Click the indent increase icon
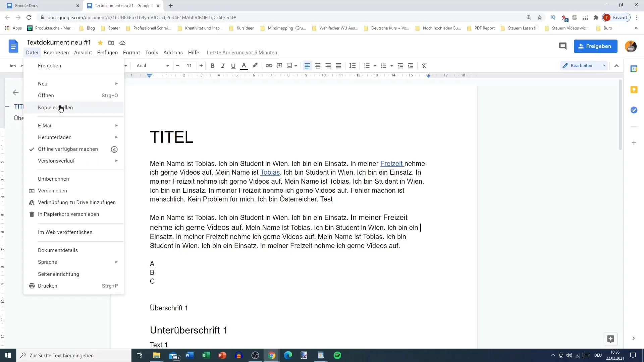Screen dimensions: 644x362 pyautogui.click(x=411, y=65)
